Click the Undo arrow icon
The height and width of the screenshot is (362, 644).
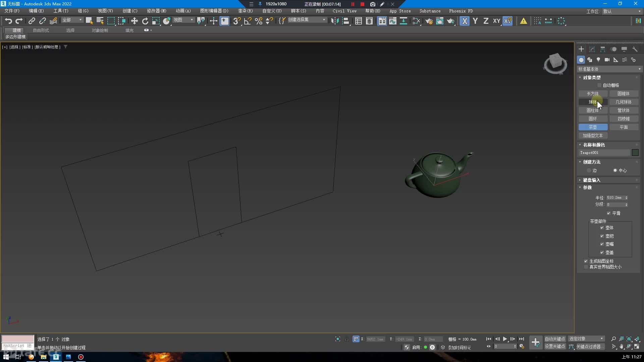pyautogui.click(x=8, y=21)
